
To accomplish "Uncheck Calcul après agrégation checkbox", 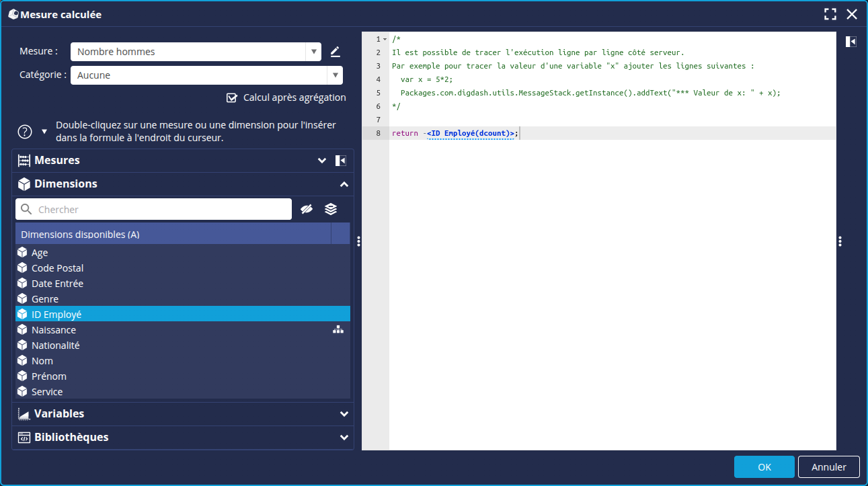I will click(232, 97).
